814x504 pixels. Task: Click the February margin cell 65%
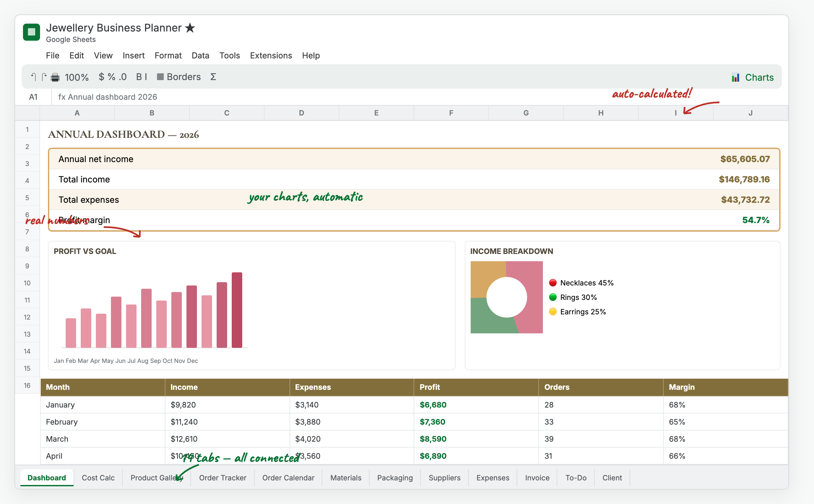[x=725, y=422]
